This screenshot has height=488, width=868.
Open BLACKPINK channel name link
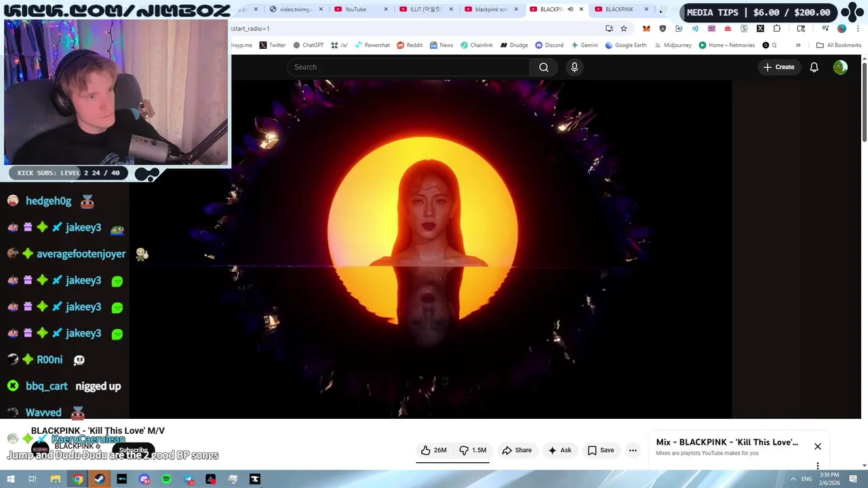click(x=74, y=447)
